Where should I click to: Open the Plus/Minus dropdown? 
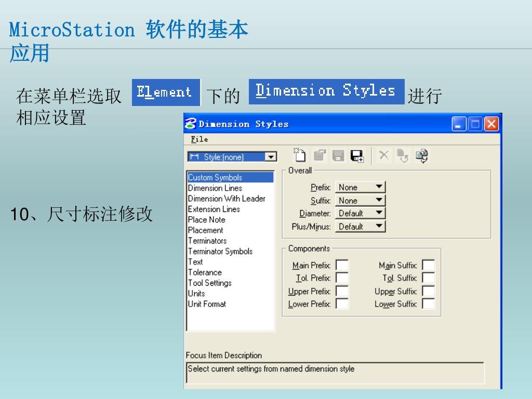[361, 227]
